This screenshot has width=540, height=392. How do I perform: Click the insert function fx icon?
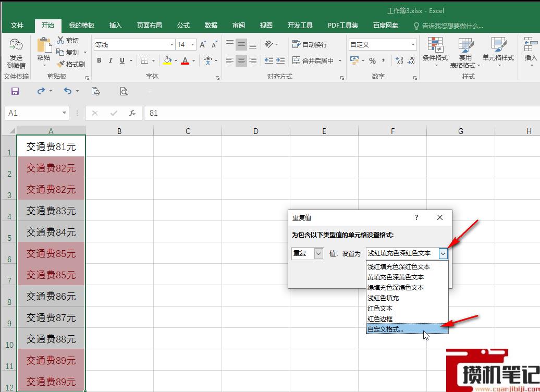coord(132,113)
